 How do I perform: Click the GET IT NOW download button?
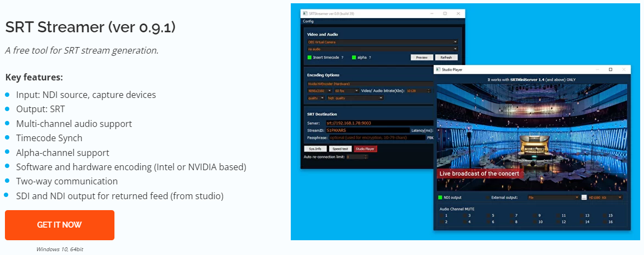tap(60, 225)
